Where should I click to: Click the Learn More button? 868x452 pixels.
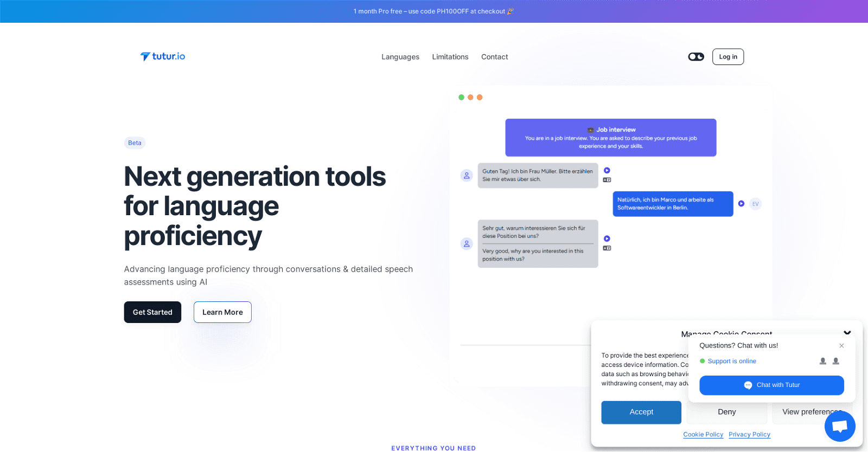point(222,312)
